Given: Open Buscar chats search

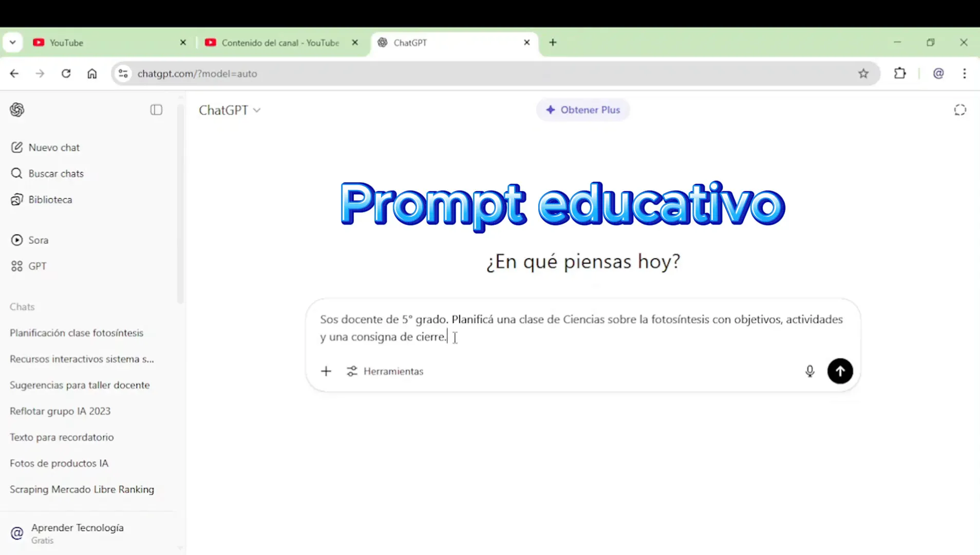Looking at the screenshot, I should [x=56, y=173].
